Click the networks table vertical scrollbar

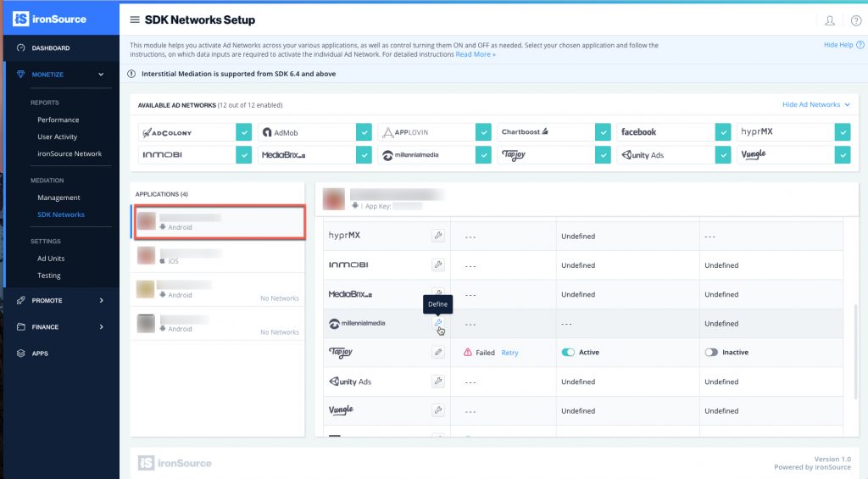[856, 351]
